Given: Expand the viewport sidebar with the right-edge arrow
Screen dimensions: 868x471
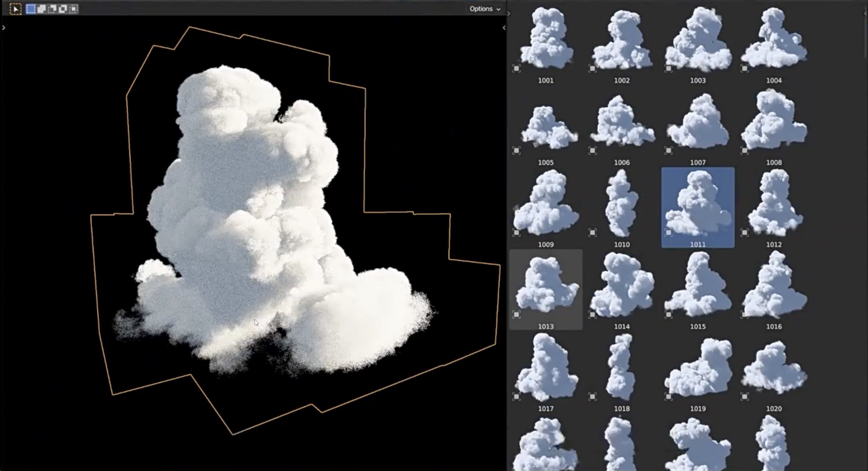Looking at the screenshot, I should [504, 27].
